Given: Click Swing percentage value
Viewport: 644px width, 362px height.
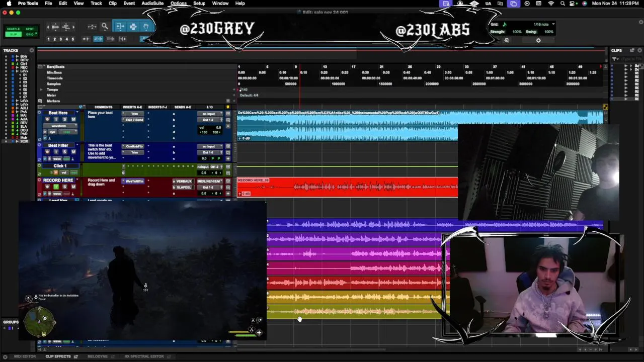Looking at the screenshot, I should point(549,32).
